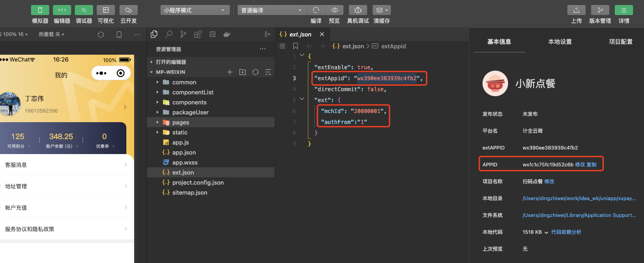Open the 可视化 visual tool
Viewport: 644px width, 263px height.
[x=106, y=10]
